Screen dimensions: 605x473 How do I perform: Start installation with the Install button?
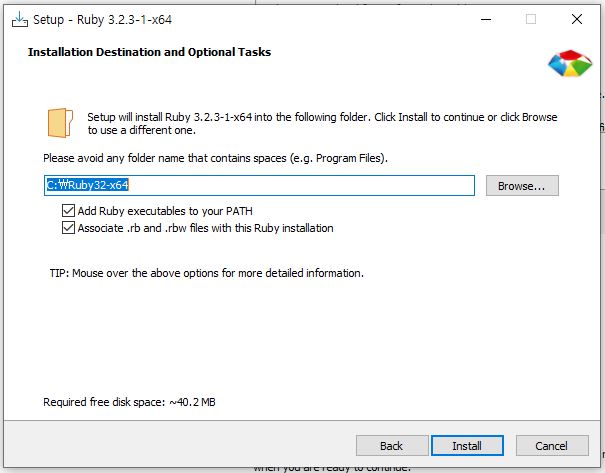coord(467,446)
